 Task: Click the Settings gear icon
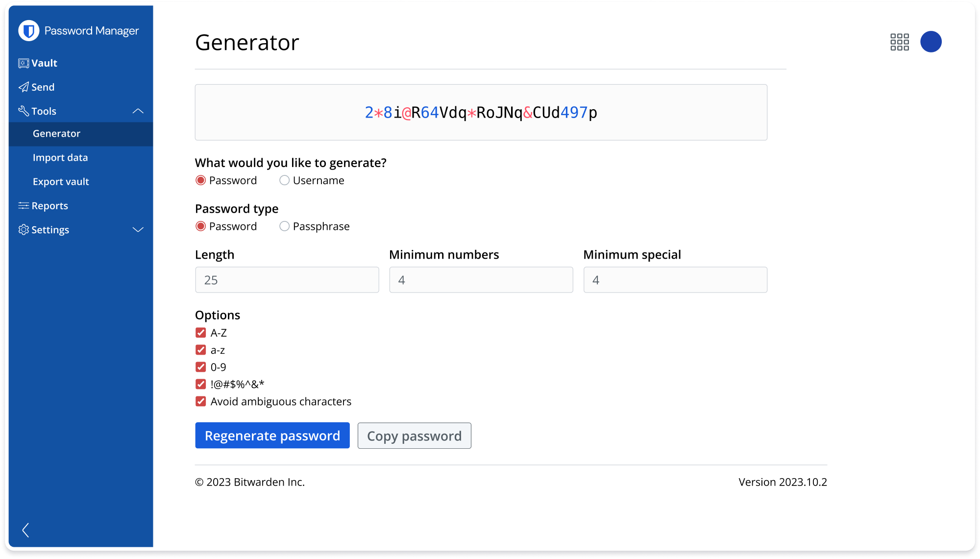coord(24,229)
